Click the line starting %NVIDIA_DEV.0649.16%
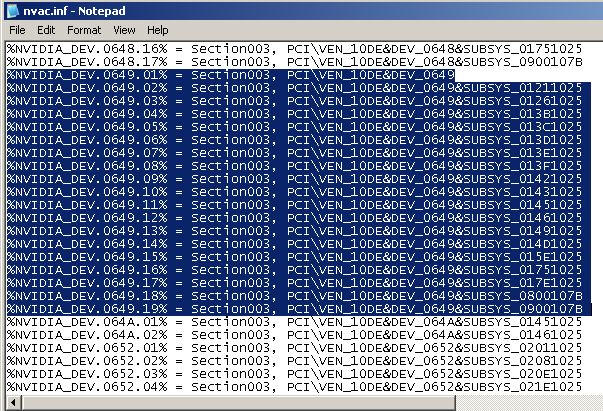 click(295, 270)
